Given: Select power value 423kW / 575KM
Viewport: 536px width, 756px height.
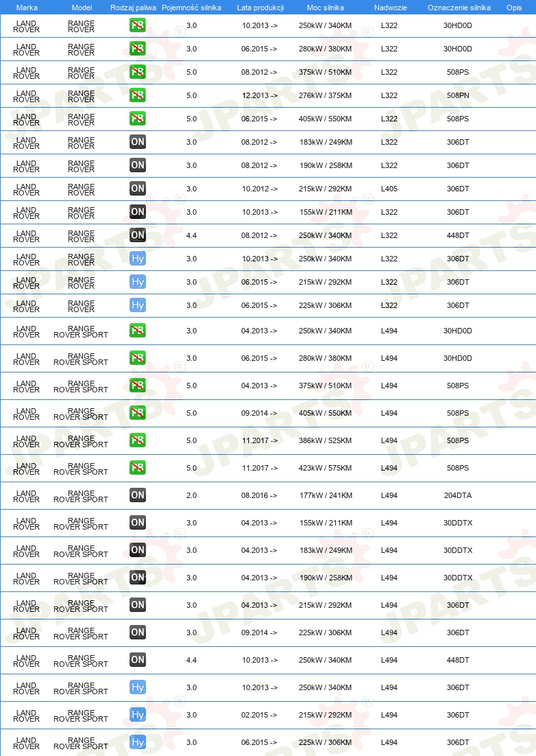Looking at the screenshot, I should coord(325,468).
